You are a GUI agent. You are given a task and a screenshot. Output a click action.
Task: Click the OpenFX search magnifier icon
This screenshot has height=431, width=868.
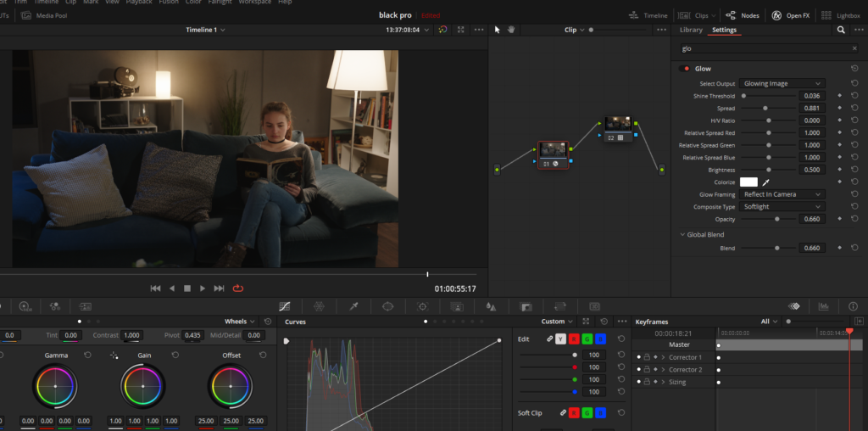(x=841, y=30)
